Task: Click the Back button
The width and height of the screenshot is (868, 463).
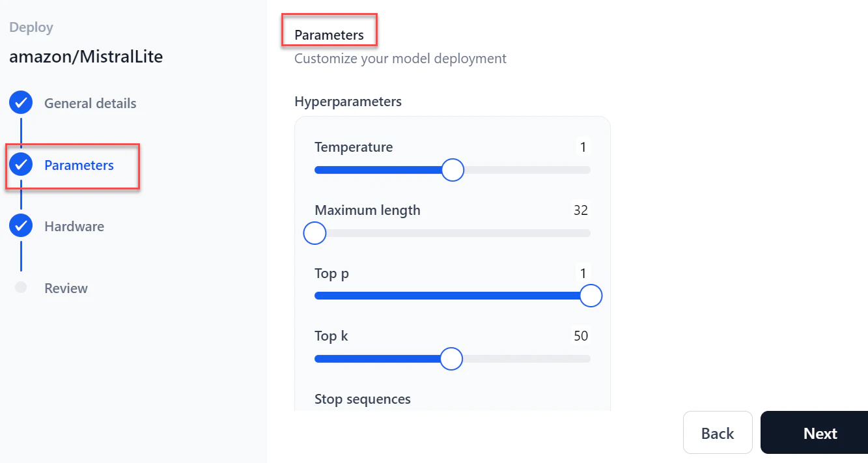Action: pos(718,432)
